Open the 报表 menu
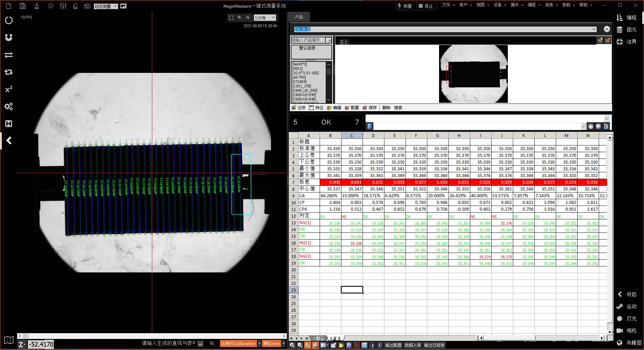The width and height of the screenshot is (644, 350). click(551, 5)
